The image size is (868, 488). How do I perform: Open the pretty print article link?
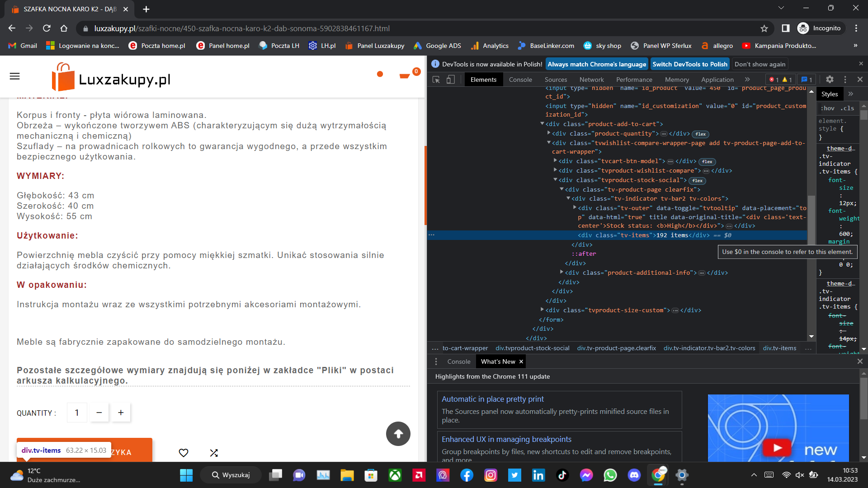click(x=492, y=399)
